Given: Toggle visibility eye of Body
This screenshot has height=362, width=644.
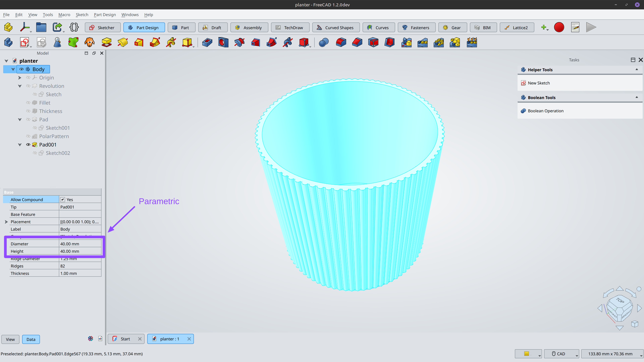Looking at the screenshot, I should [x=21, y=69].
